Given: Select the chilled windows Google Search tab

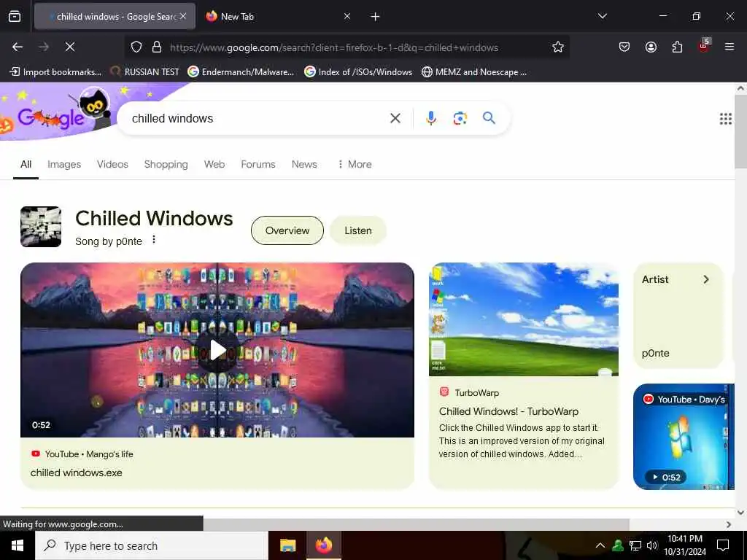Looking at the screenshot, I should tap(115, 17).
